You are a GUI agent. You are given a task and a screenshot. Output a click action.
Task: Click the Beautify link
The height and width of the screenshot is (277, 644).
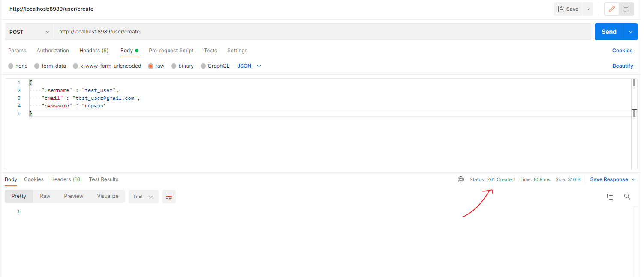[623, 66]
